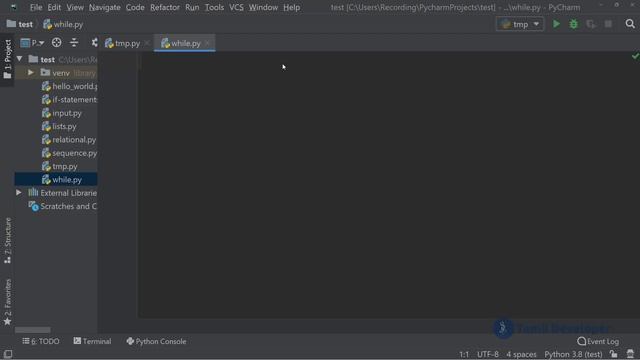This screenshot has height=360, width=640.
Task: Open the Event Log
Action: pyautogui.click(x=598, y=341)
